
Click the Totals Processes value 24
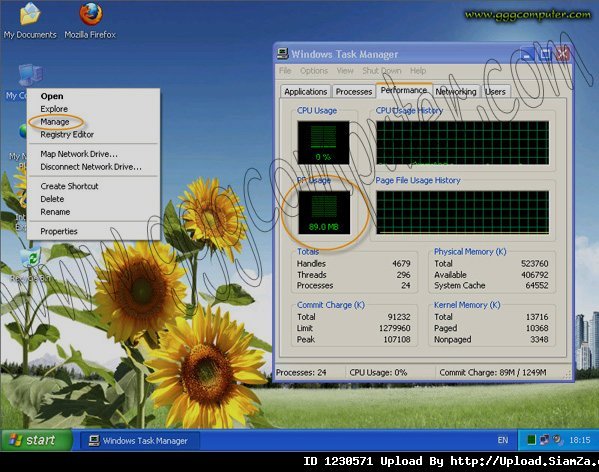pos(406,285)
